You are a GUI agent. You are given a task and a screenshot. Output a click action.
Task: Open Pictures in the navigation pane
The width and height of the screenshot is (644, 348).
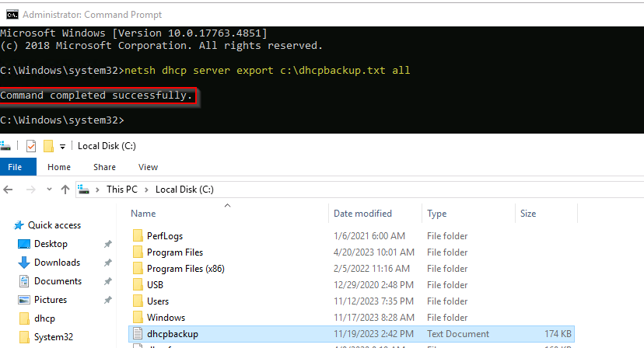click(x=51, y=300)
